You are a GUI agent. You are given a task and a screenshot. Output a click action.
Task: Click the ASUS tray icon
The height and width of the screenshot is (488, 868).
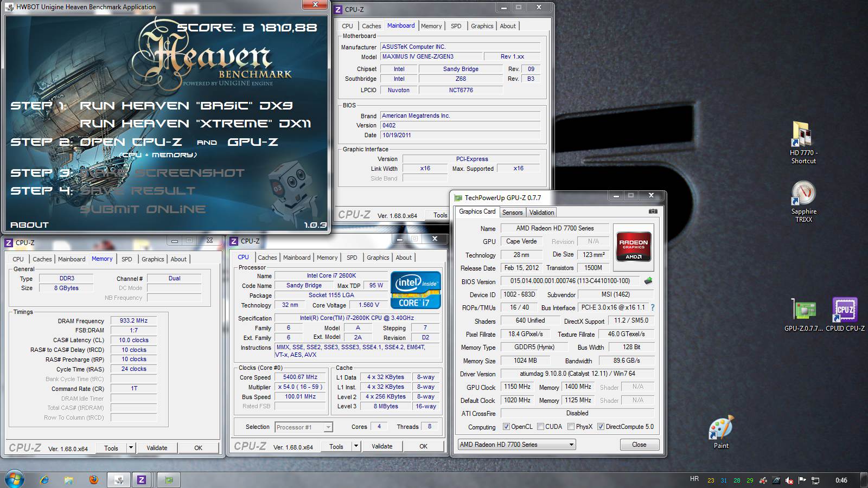776,480
